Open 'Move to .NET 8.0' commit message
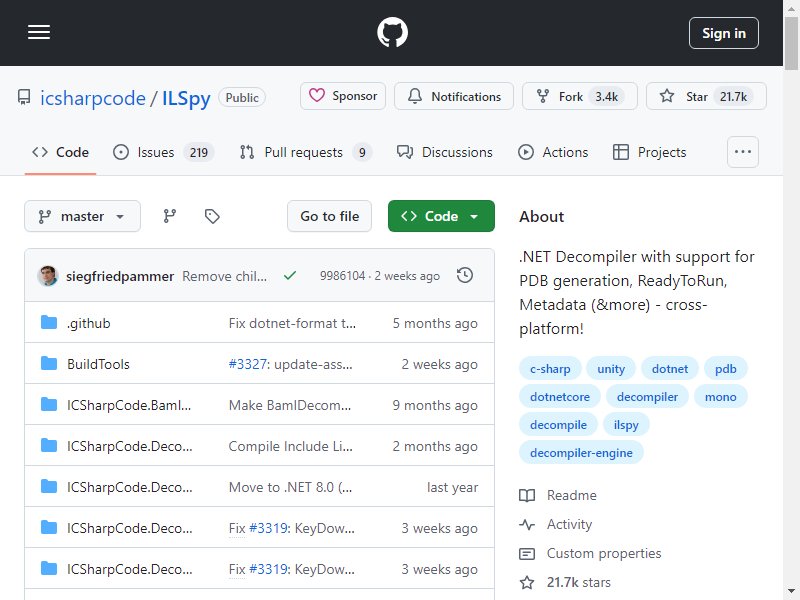 click(290, 487)
